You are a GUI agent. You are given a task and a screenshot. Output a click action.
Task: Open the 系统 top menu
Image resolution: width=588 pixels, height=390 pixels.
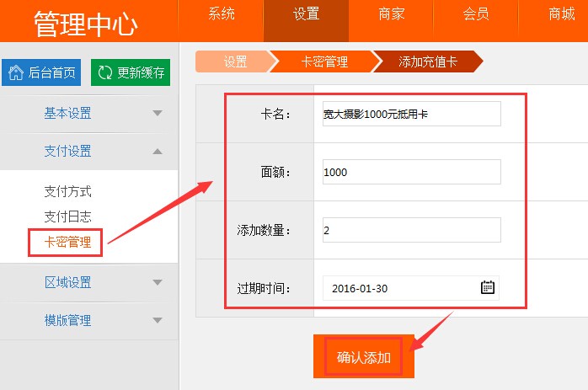(222, 14)
